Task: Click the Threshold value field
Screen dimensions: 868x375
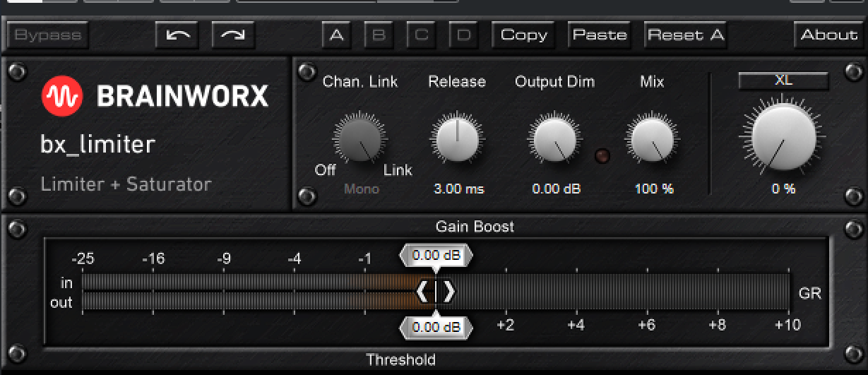Action: coord(436,327)
